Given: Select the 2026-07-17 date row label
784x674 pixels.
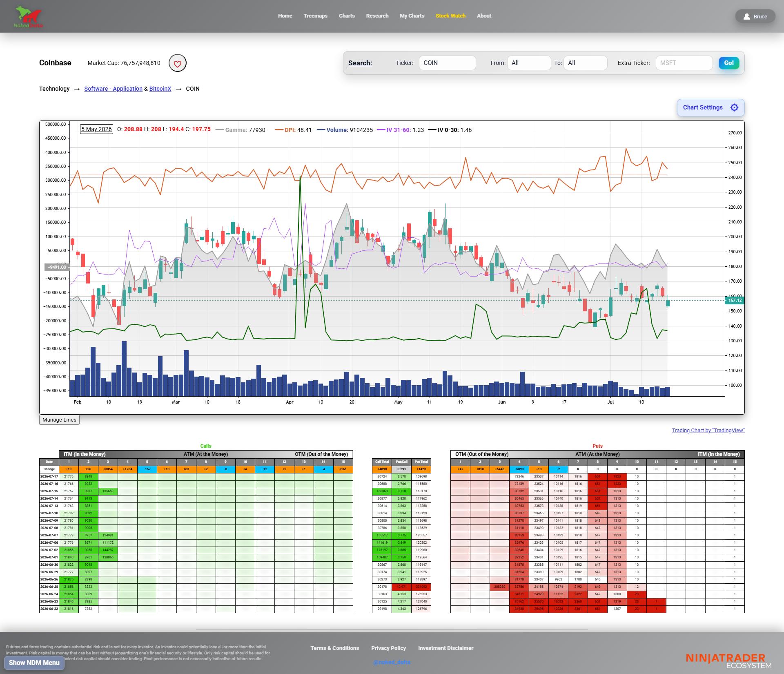Looking at the screenshot, I should click(x=49, y=477).
